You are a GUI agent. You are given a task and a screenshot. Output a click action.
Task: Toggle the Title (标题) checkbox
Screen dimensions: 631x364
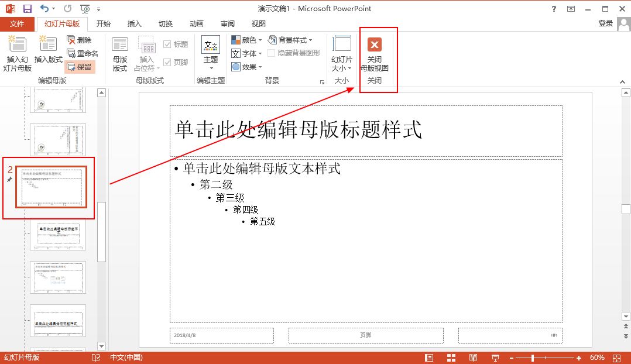tap(167, 44)
